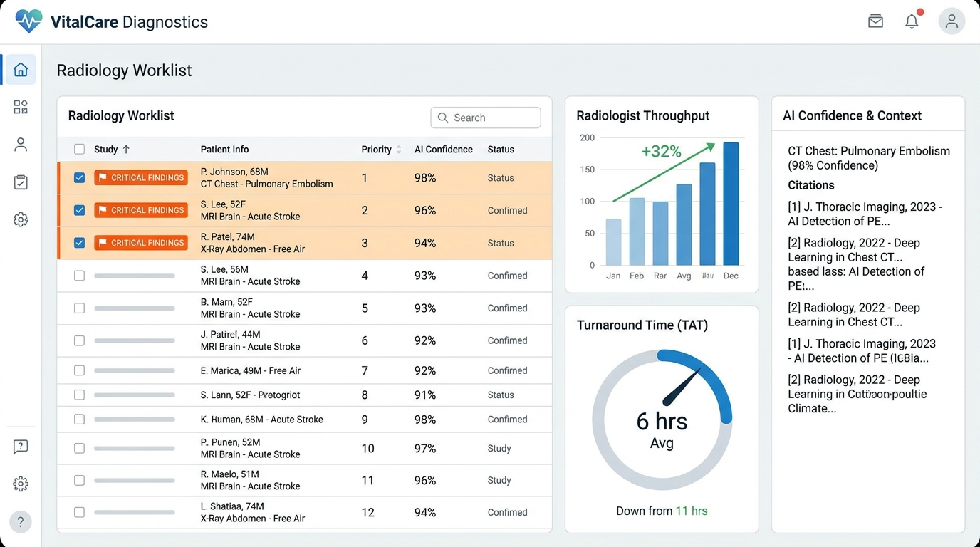This screenshot has width=980, height=547.
Task: Click Critical Findings flag for P. Johnson
Action: tap(141, 178)
